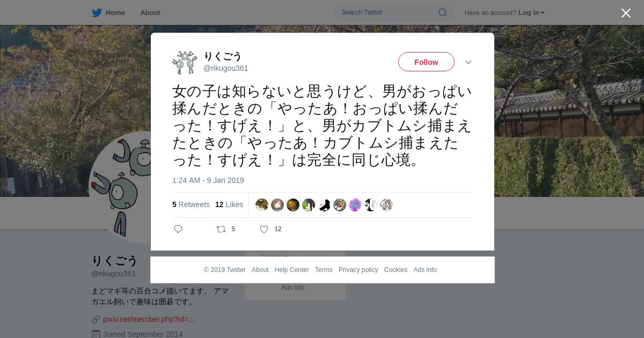Open the Privacy policy footer link

click(358, 270)
